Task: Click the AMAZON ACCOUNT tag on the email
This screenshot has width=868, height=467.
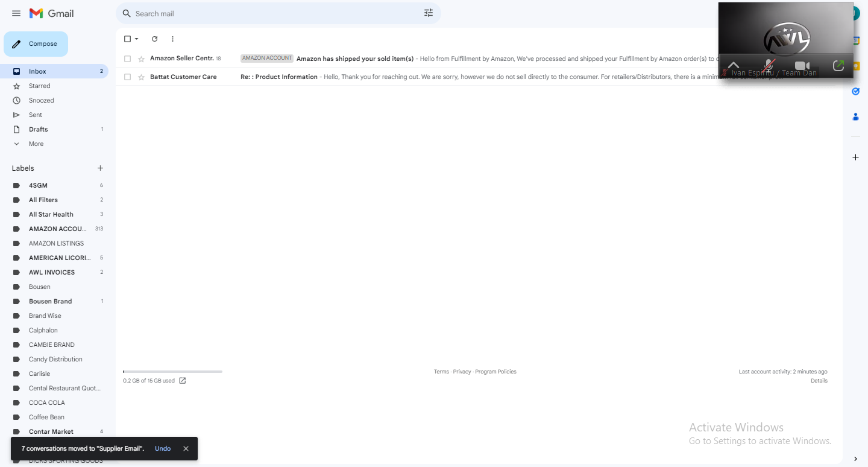Action: (267, 59)
